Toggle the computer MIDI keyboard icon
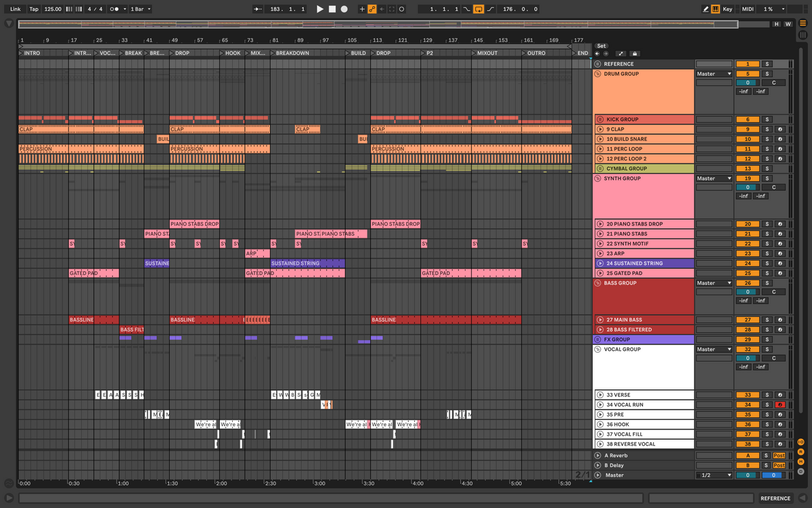The width and height of the screenshot is (812, 508). click(716, 9)
